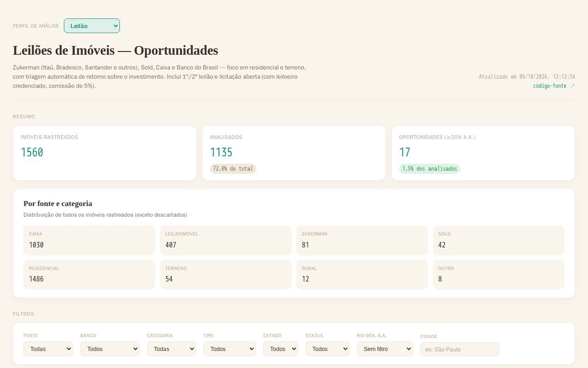This screenshot has height=368, width=588.
Task: Select the Imóveis Rastreados 1560 card
Action: 105,153
